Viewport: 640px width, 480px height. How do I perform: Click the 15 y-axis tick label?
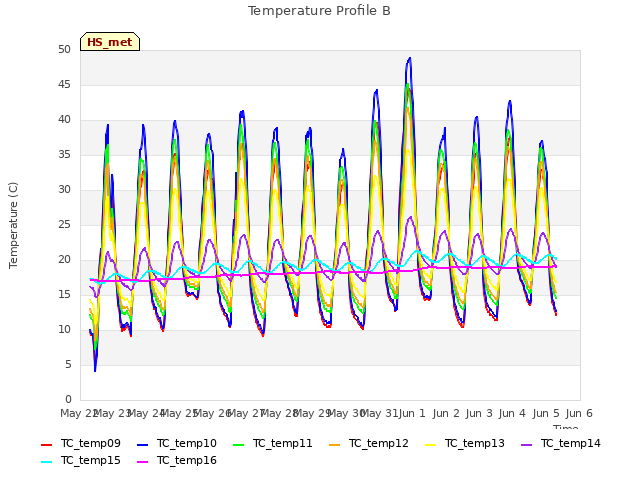(64, 295)
